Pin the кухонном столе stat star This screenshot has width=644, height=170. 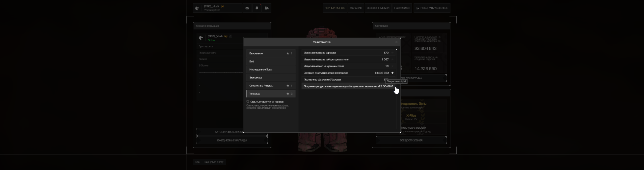[x=392, y=66]
